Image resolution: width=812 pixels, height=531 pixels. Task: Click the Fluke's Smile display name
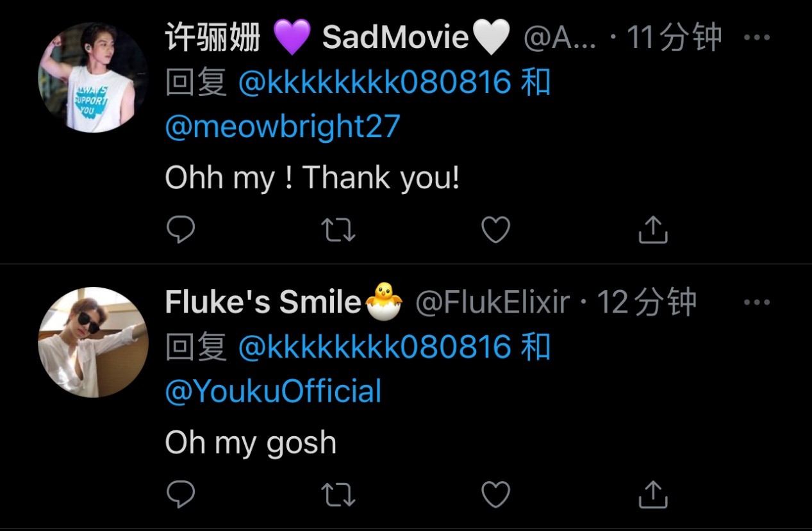263,302
